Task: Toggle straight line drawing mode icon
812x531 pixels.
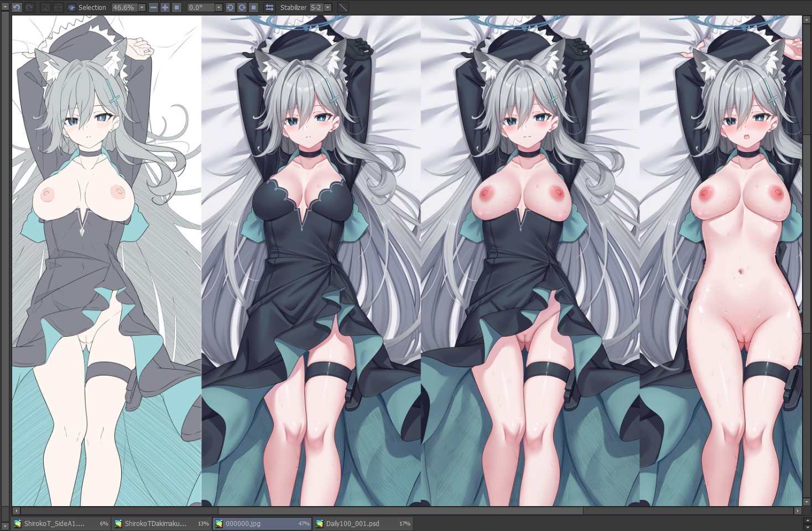Action: point(343,7)
